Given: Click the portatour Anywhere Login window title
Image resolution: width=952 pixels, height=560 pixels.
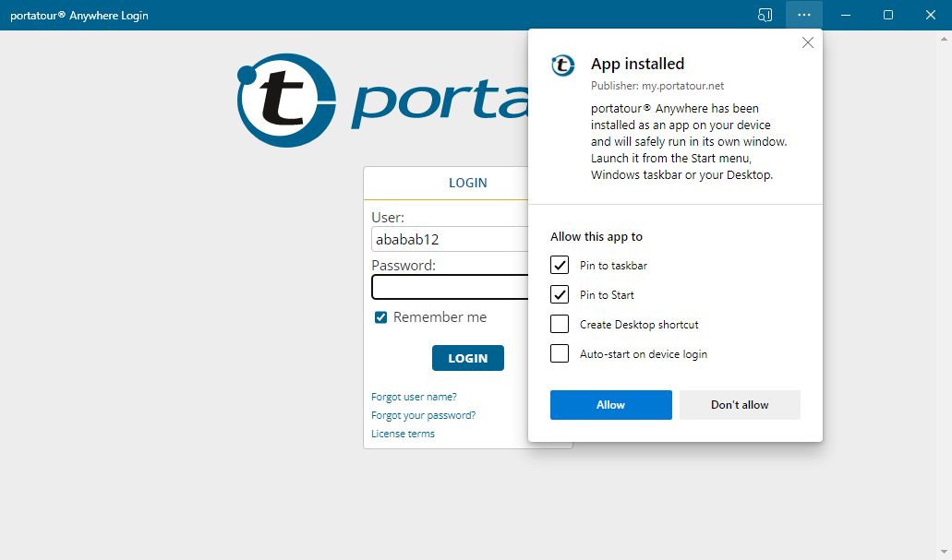Looking at the screenshot, I should click(x=78, y=15).
